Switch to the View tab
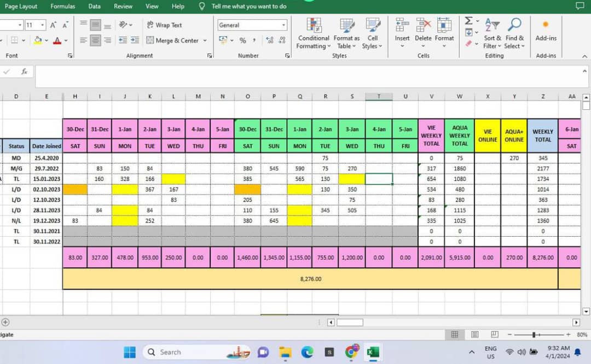The height and width of the screenshot is (364, 591). 152,7
